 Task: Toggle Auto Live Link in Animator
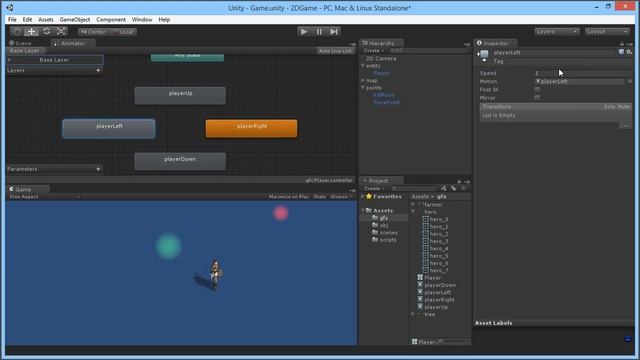coord(335,51)
